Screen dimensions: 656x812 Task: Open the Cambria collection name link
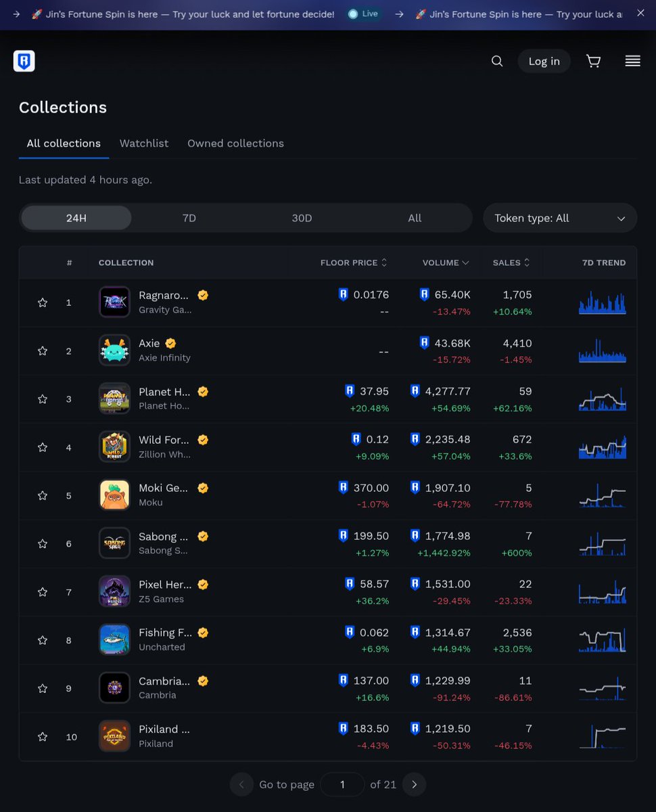coord(164,681)
